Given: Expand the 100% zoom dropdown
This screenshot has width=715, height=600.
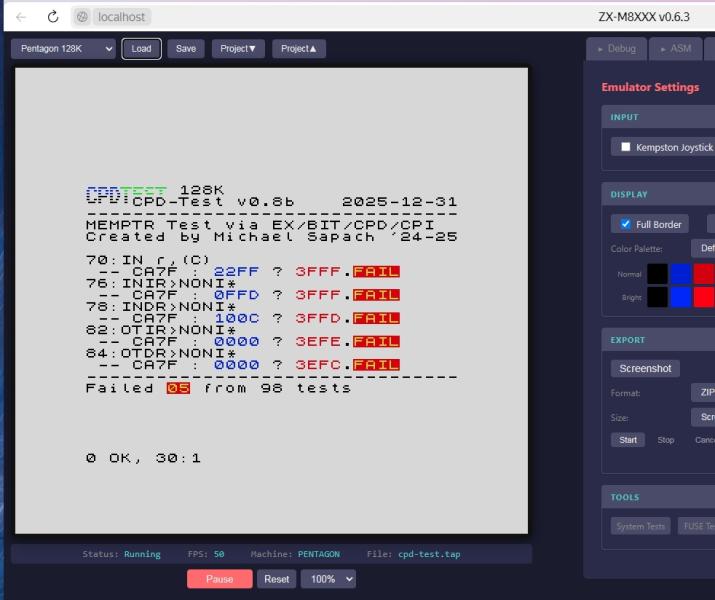Looking at the screenshot, I should tap(329, 579).
